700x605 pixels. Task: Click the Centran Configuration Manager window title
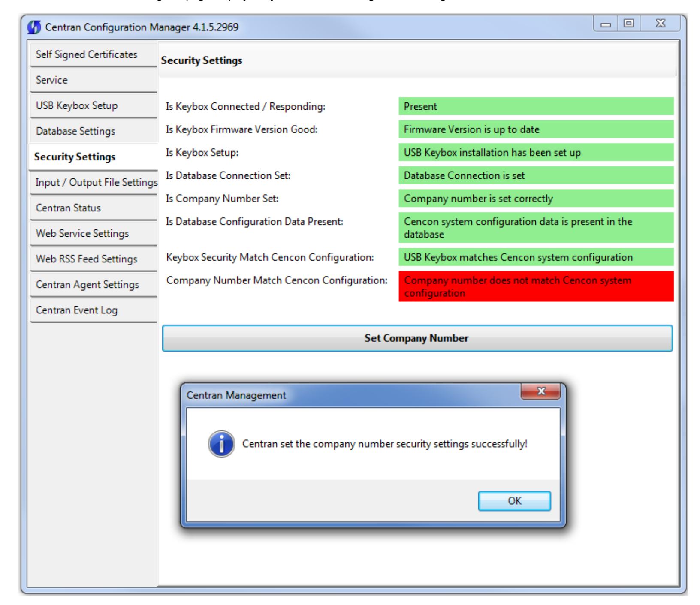142,27
